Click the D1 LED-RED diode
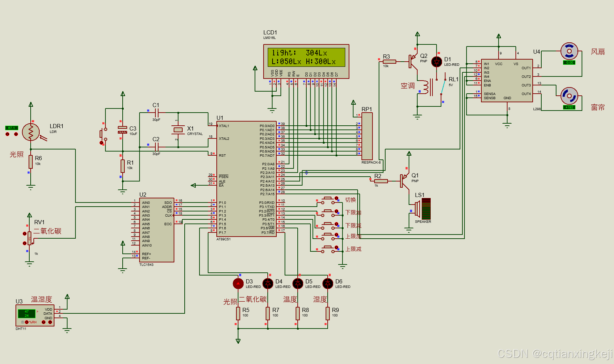Image resolution: width=614 pixels, height=364 pixels. (437, 62)
